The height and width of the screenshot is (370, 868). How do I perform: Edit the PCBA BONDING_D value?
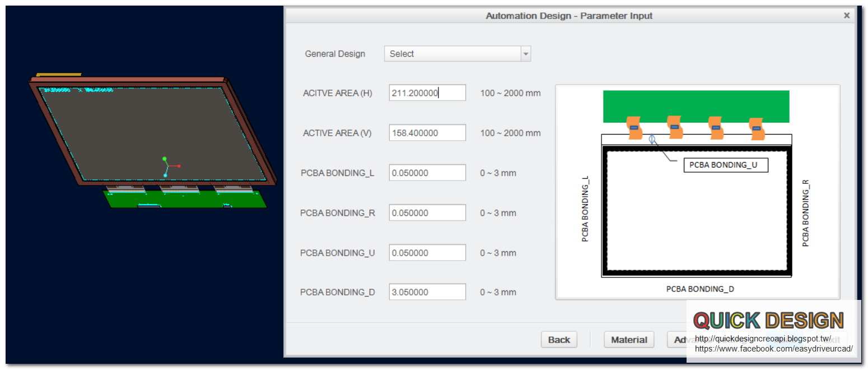[427, 292]
